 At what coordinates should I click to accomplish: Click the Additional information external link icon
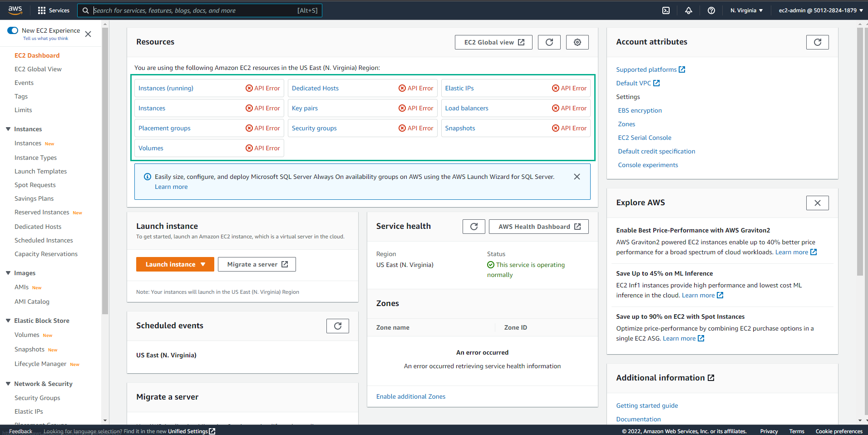[711, 378]
